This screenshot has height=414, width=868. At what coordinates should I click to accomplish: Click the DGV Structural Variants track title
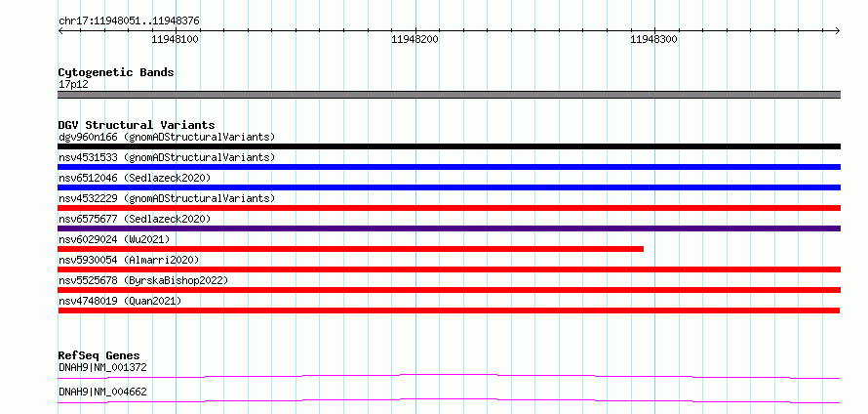(x=137, y=125)
